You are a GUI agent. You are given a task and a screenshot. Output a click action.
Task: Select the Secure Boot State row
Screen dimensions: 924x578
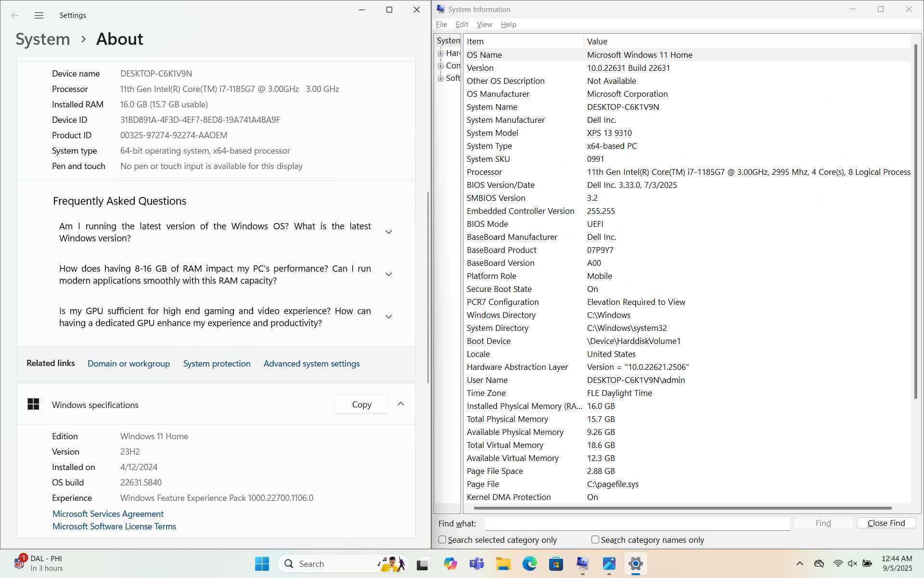[687, 289]
